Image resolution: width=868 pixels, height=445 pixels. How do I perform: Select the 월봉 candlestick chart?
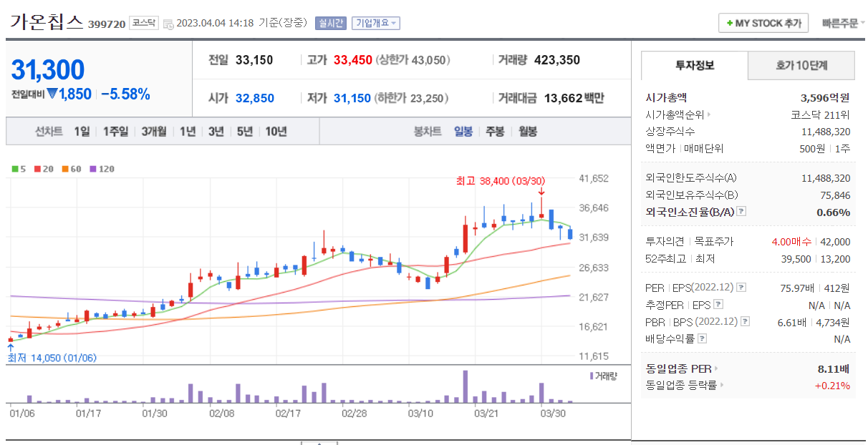tap(528, 132)
